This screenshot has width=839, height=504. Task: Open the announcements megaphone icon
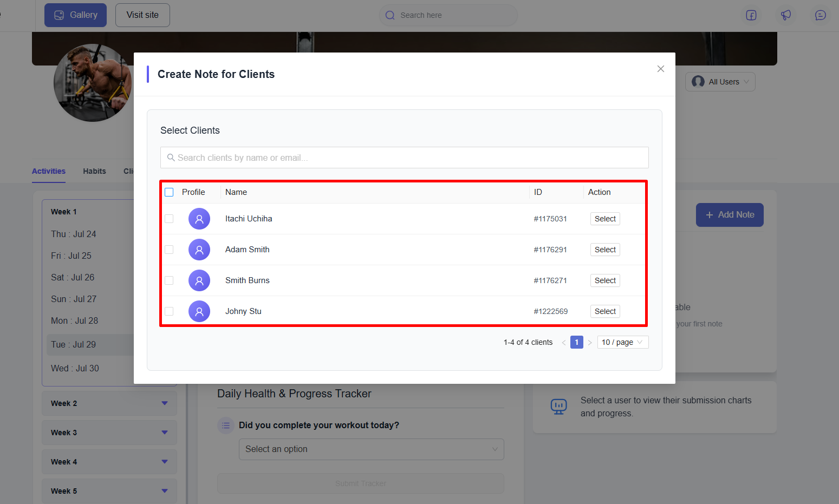click(x=786, y=15)
